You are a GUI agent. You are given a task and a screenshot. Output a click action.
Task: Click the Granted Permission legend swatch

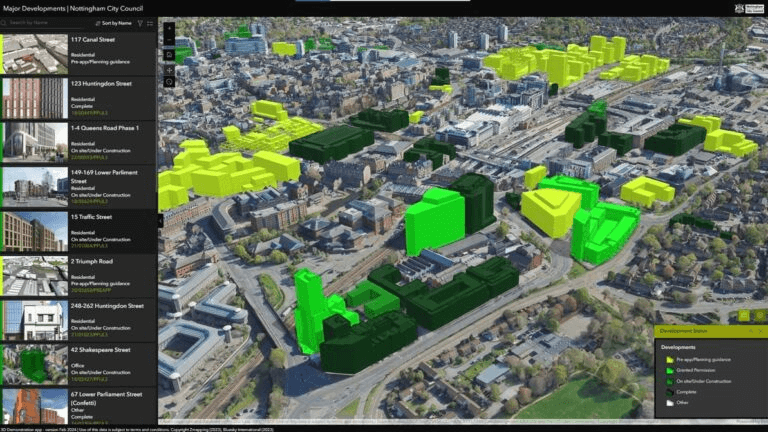(667, 369)
